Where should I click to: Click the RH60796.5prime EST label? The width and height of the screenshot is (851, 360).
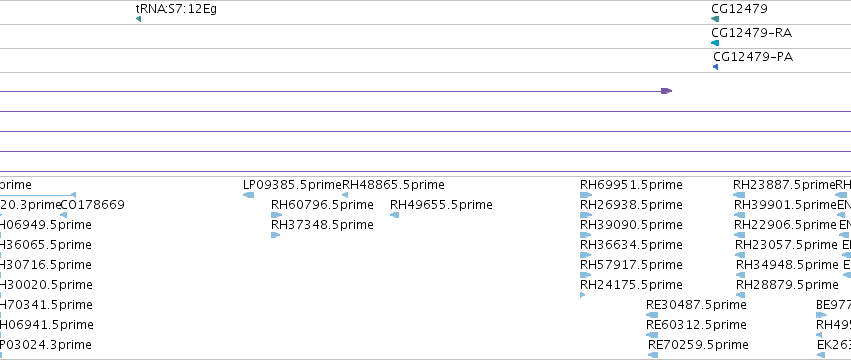(322, 205)
